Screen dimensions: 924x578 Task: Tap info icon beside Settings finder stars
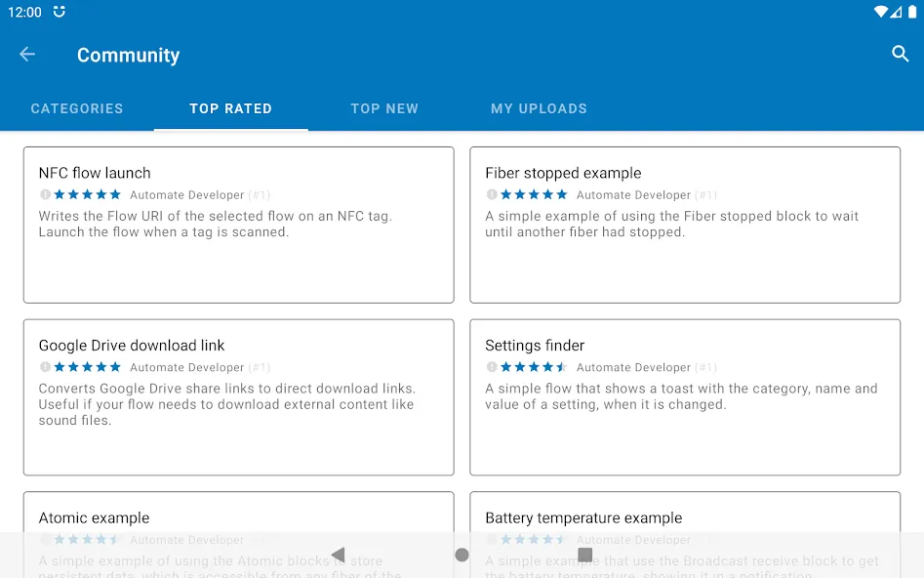click(x=492, y=367)
